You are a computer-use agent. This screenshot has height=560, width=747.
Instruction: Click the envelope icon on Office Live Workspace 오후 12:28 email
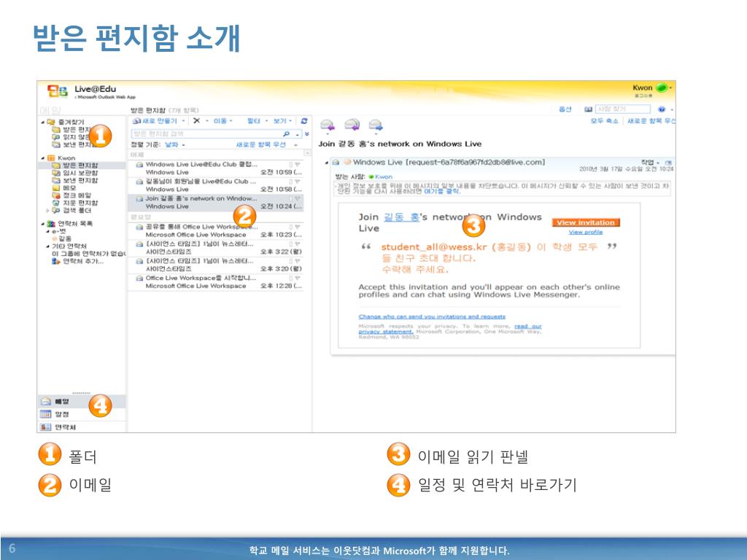[x=139, y=278]
